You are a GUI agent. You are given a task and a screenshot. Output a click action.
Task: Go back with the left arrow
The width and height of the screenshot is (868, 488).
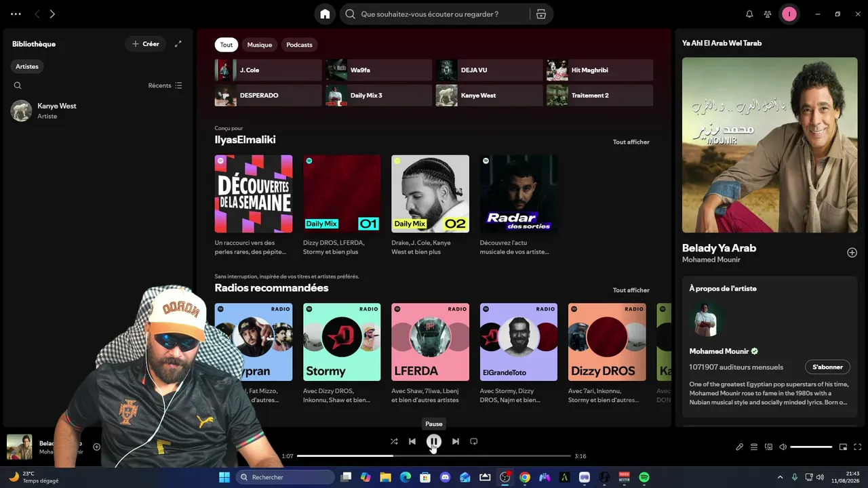[37, 14]
